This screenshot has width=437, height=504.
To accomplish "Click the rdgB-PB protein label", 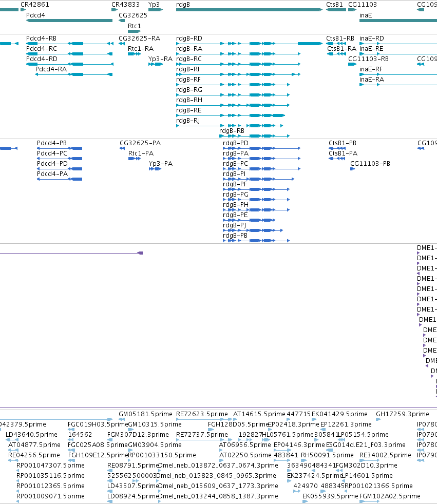I will point(235,236).
